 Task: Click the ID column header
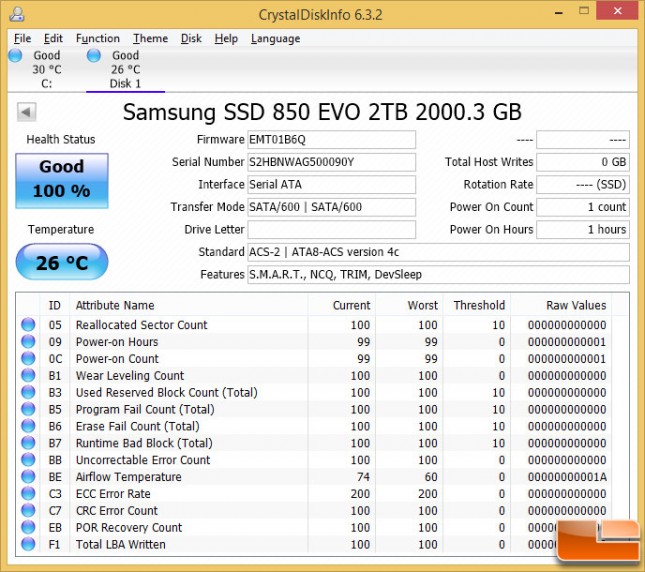55,305
